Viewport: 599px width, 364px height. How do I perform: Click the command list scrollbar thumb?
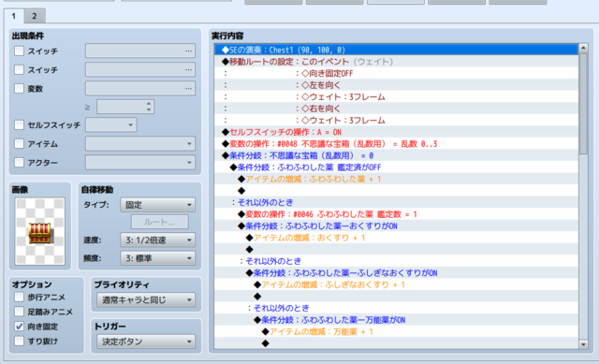click(x=583, y=103)
